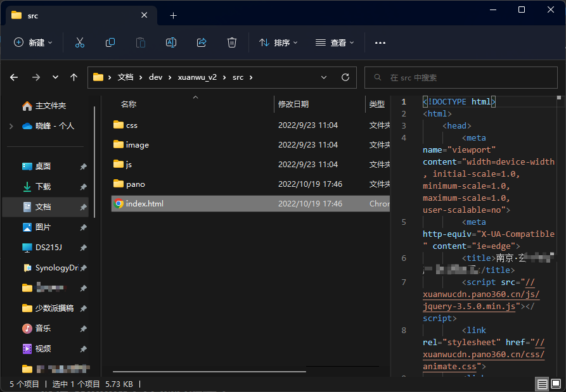This screenshot has height=392, width=566.
Task: Share index.html via the Share icon
Action: pyautogui.click(x=201, y=42)
